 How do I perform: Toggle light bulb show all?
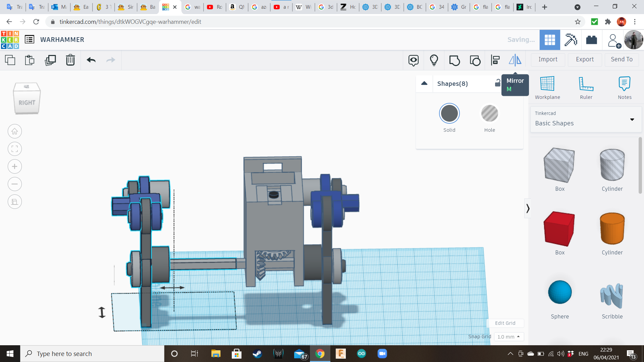[x=434, y=60]
